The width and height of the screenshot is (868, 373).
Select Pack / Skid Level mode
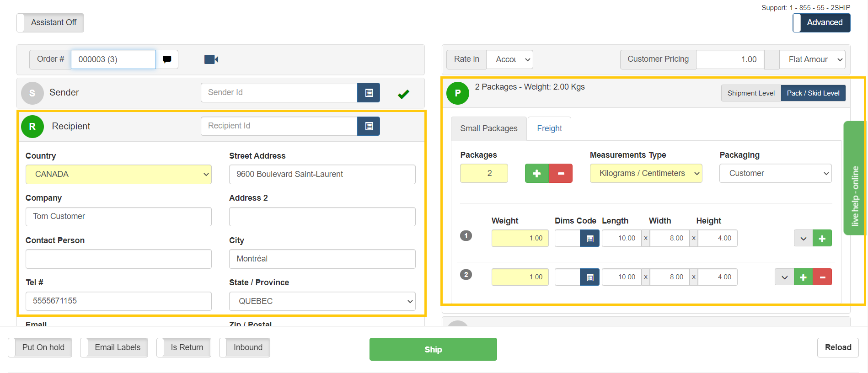(x=813, y=93)
